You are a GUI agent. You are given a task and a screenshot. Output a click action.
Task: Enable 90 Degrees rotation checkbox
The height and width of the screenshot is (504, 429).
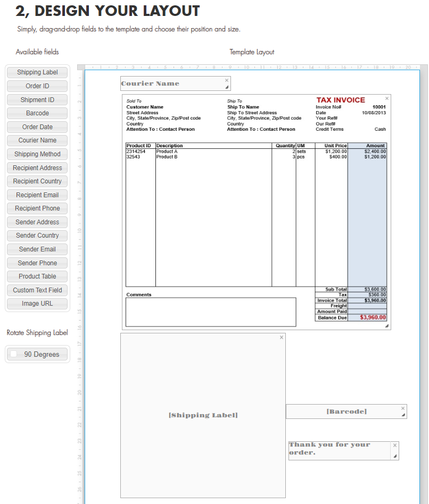click(x=14, y=354)
